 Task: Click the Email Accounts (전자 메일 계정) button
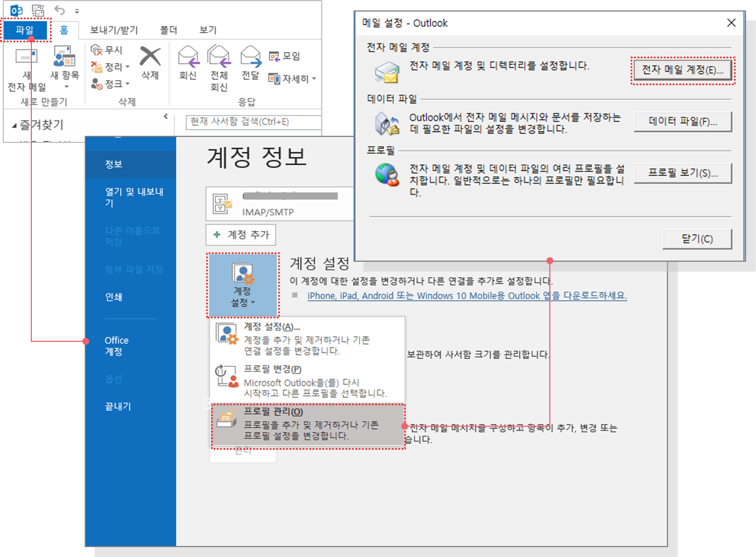click(682, 70)
